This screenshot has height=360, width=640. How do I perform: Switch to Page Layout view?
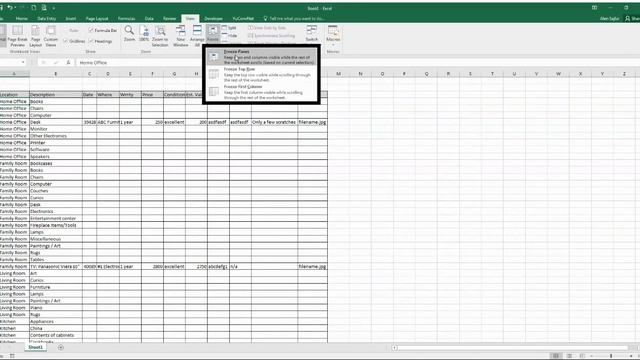point(36,36)
